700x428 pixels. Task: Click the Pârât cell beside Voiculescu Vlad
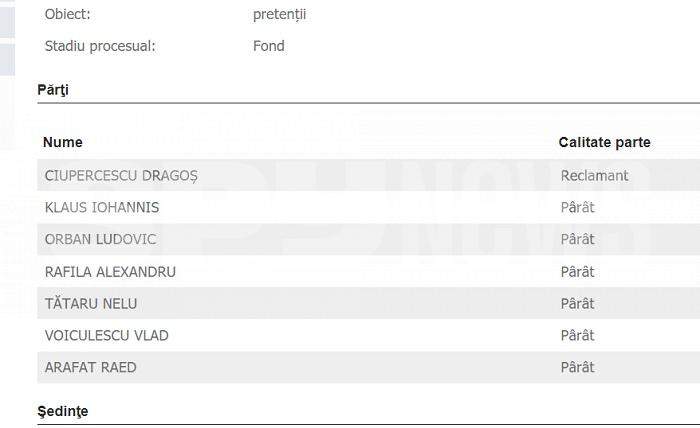point(577,335)
